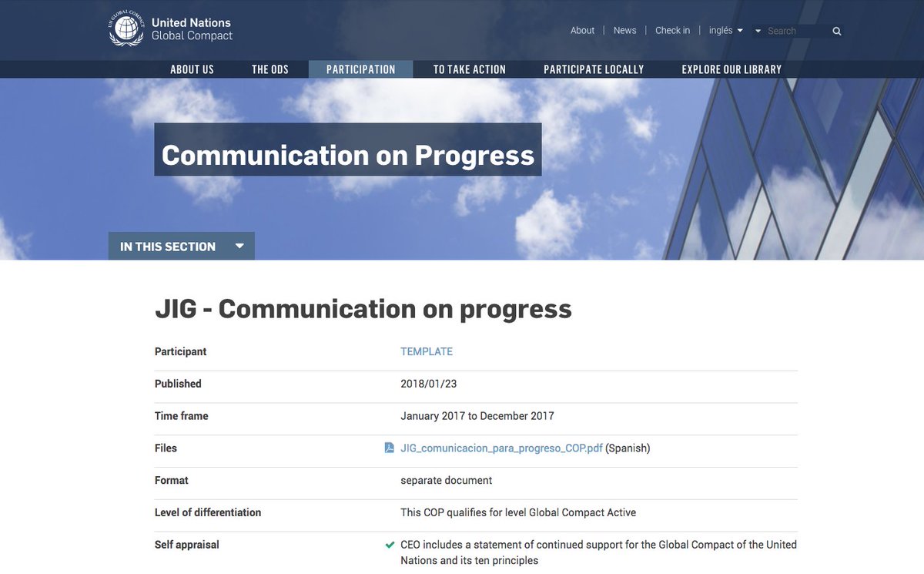924x574 pixels.
Task: Download JIG_comunicacion_para_progreso_COP.pdf file
Action: coord(501,448)
